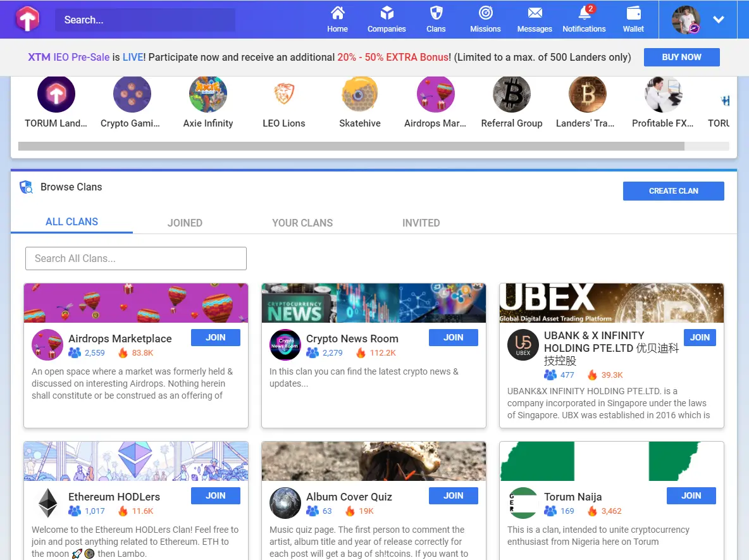
Task: Open the Crypto News Room banner image
Action: (374, 303)
